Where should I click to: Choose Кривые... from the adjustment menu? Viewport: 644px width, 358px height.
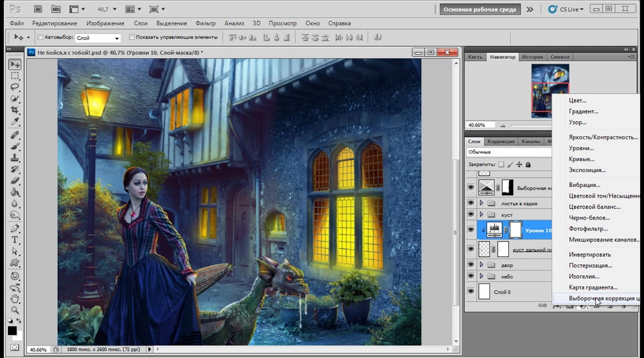pos(581,159)
